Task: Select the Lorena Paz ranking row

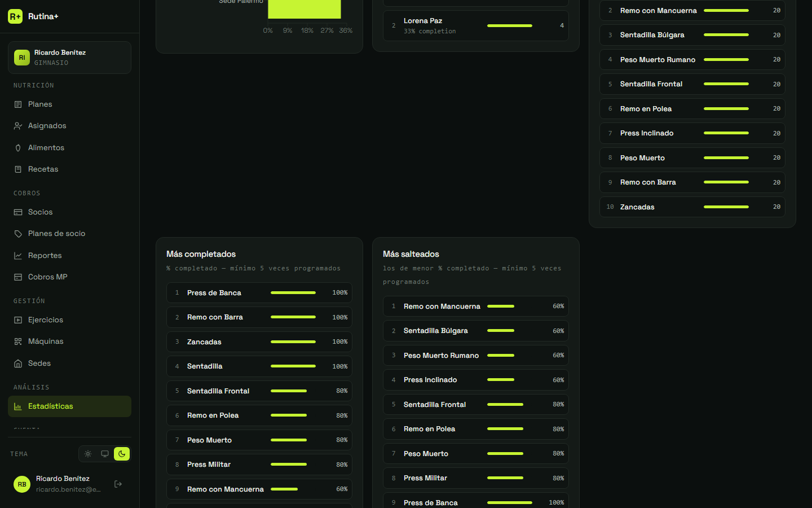Action: (x=476, y=26)
